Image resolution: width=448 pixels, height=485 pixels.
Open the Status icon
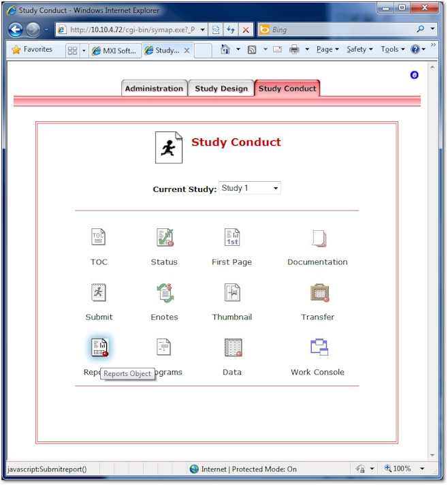[x=165, y=237]
